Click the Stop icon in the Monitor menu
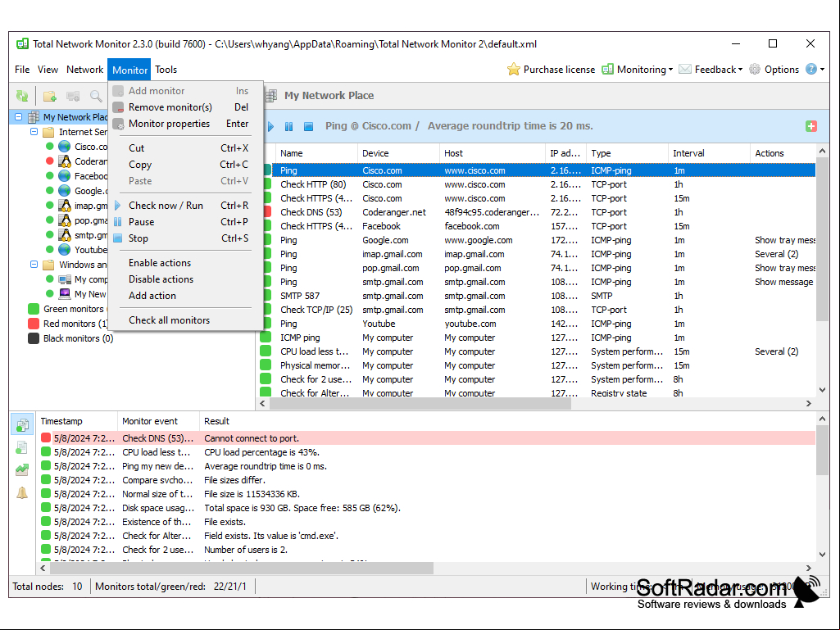 (118, 238)
